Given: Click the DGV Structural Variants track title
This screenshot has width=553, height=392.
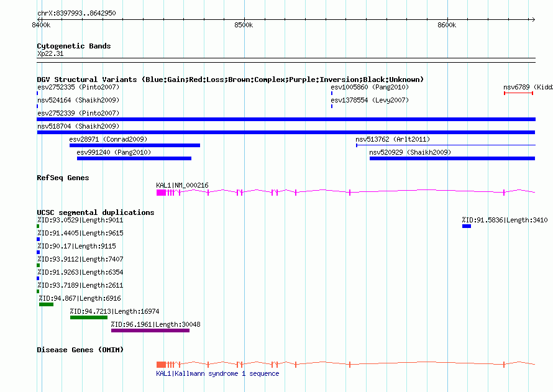Looking at the screenshot, I should [x=231, y=80].
